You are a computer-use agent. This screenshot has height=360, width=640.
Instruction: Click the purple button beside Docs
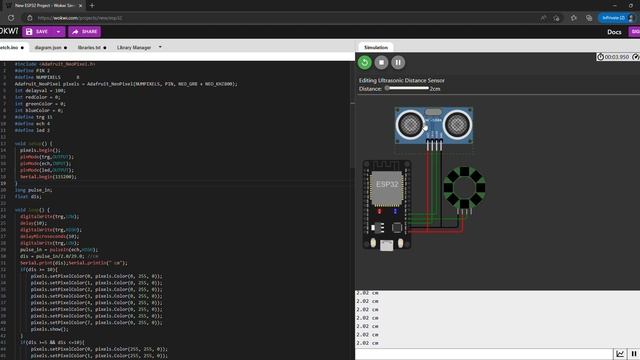(x=634, y=32)
